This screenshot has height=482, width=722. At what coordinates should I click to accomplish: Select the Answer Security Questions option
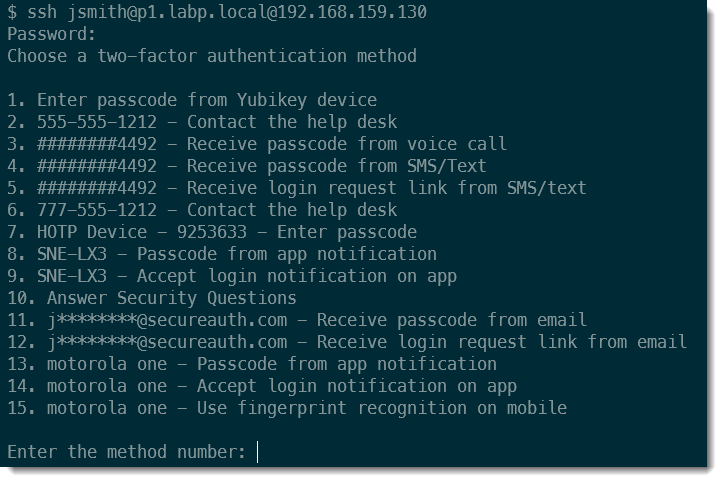(x=152, y=298)
